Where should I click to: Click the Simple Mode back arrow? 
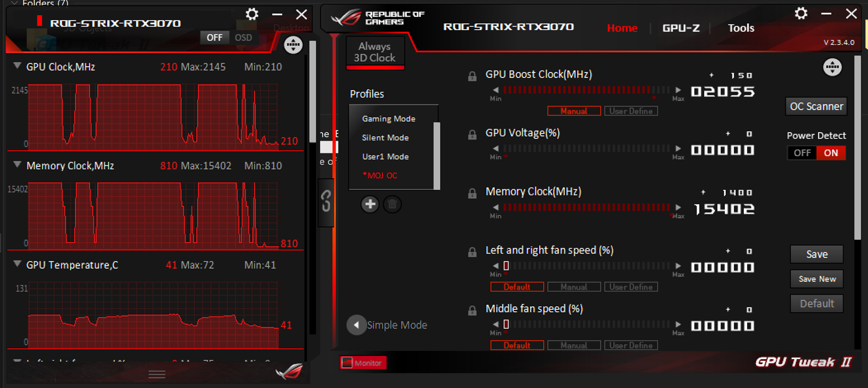click(356, 325)
